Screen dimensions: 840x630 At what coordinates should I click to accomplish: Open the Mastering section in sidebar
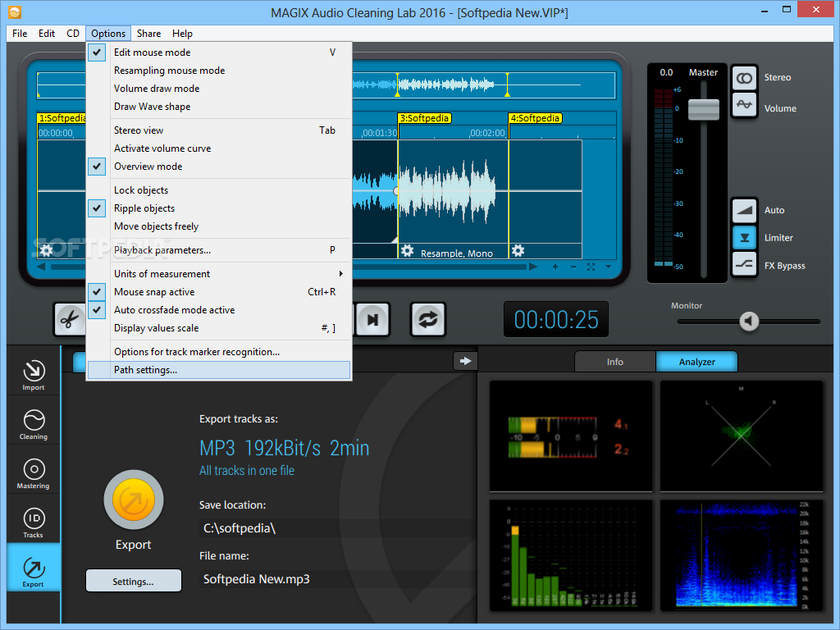click(34, 473)
